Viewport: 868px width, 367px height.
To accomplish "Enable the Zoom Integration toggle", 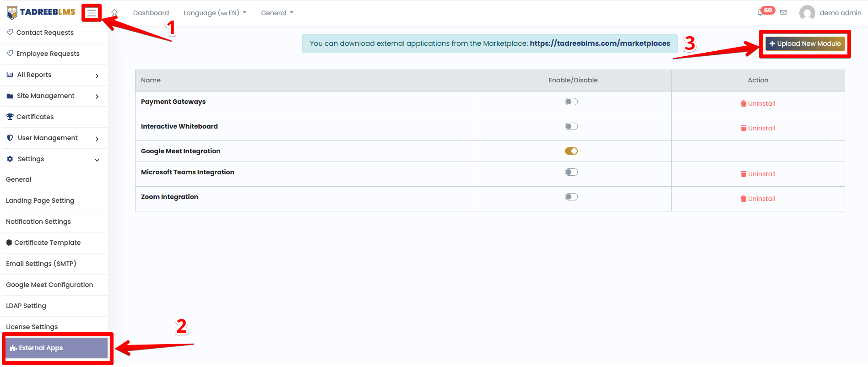I will pos(571,197).
